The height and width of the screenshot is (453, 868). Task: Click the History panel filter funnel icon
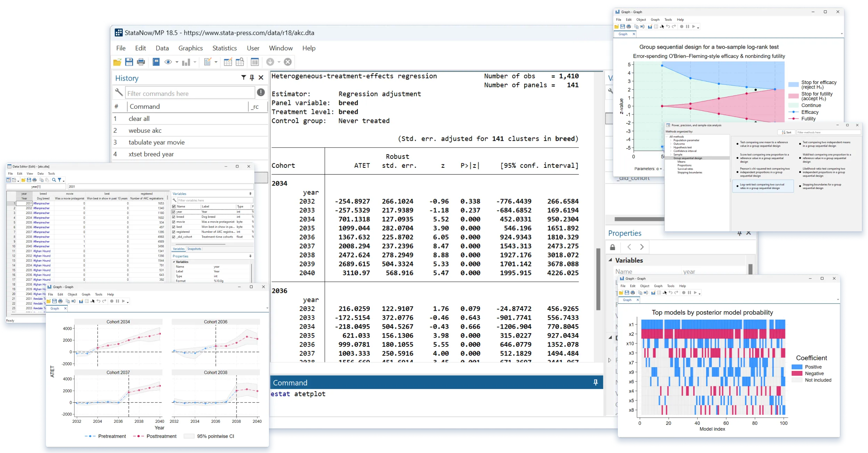coord(244,78)
